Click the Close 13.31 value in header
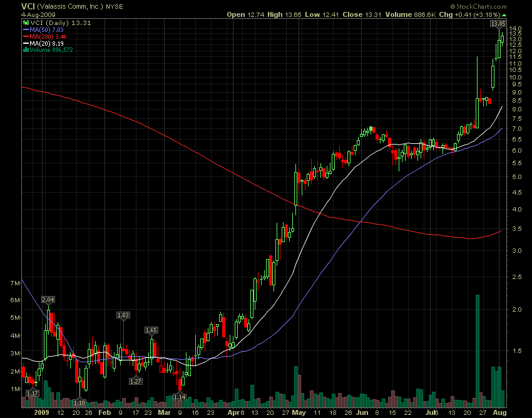 pos(362,14)
